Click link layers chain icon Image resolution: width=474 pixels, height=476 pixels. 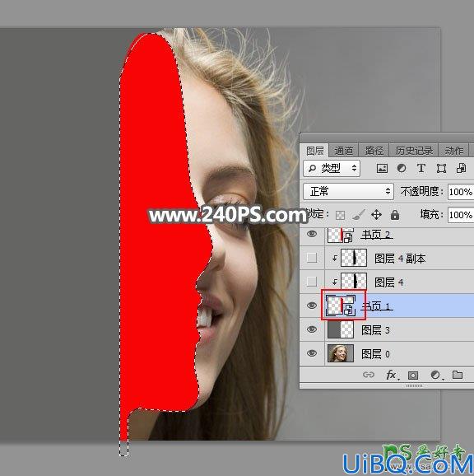pos(369,375)
